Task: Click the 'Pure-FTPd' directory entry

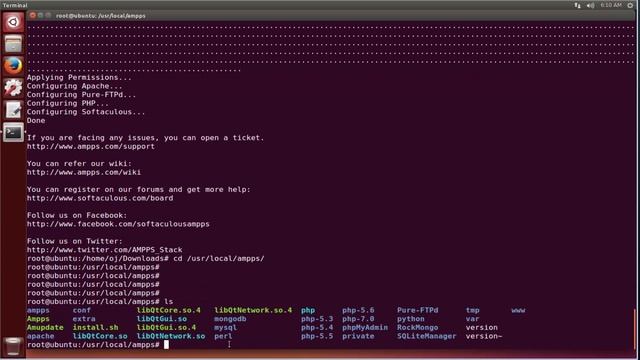Action: [418, 310]
